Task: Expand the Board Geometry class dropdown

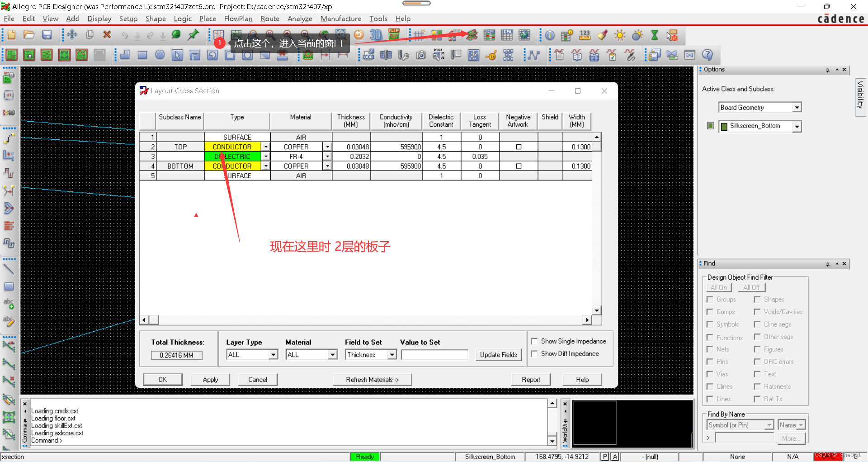Action: (797, 108)
